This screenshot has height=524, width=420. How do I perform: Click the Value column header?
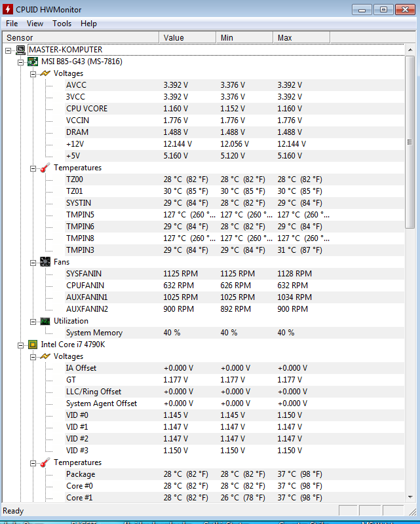coord(187,38)
